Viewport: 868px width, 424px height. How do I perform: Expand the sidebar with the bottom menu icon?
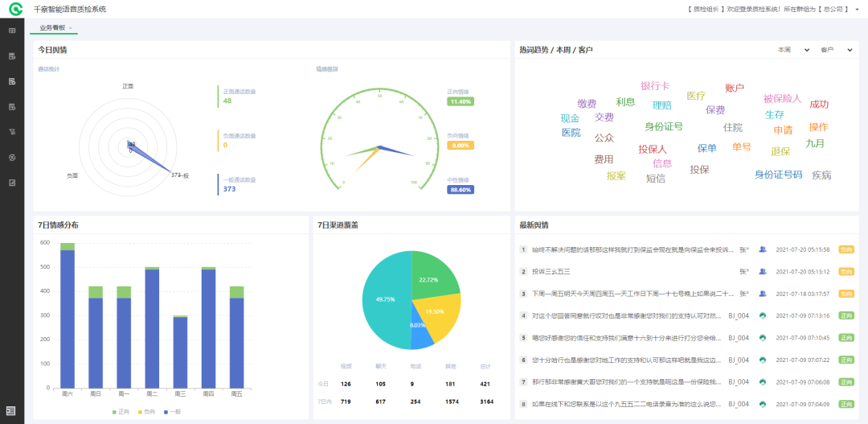11,410
